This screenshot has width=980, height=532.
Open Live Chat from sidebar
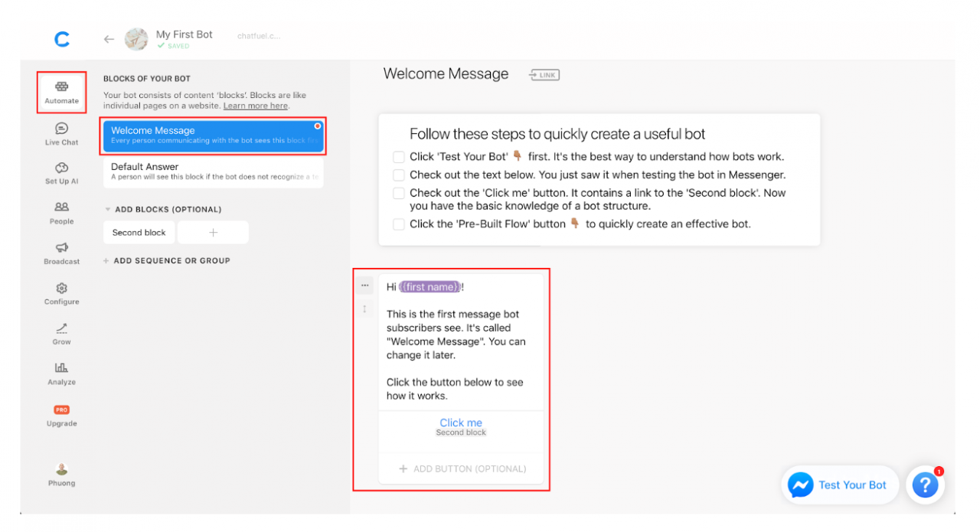tap(61, 129)
